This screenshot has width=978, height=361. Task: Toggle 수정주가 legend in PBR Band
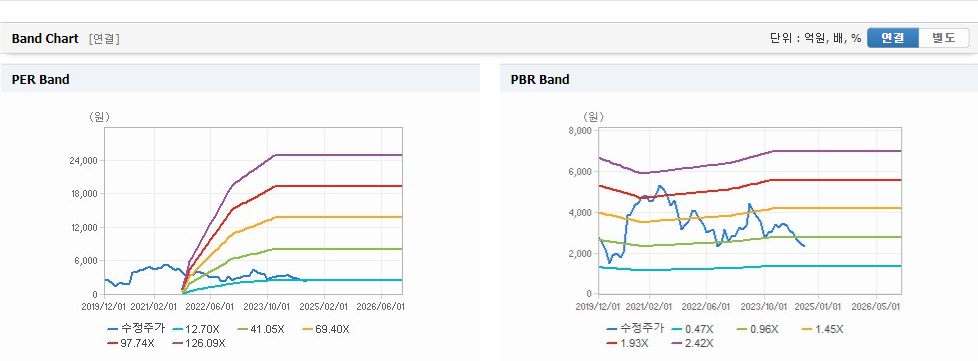635,328
